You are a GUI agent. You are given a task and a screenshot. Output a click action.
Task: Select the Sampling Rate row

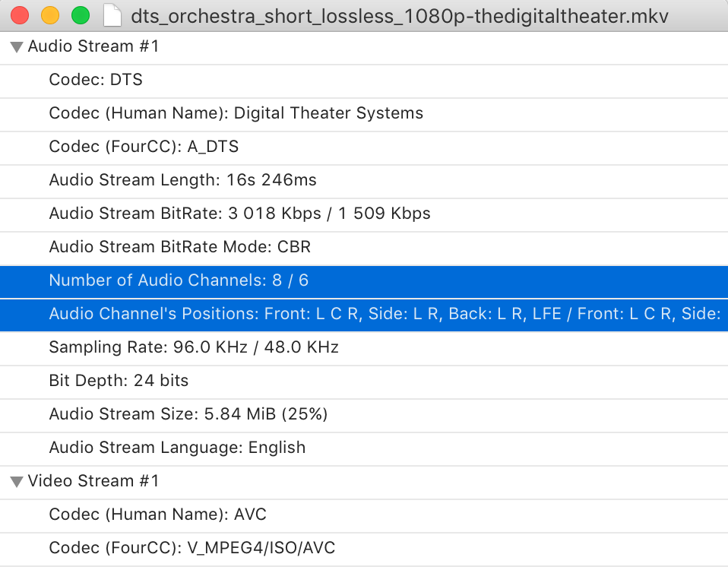pyautogui.click(x=364, y=347)
